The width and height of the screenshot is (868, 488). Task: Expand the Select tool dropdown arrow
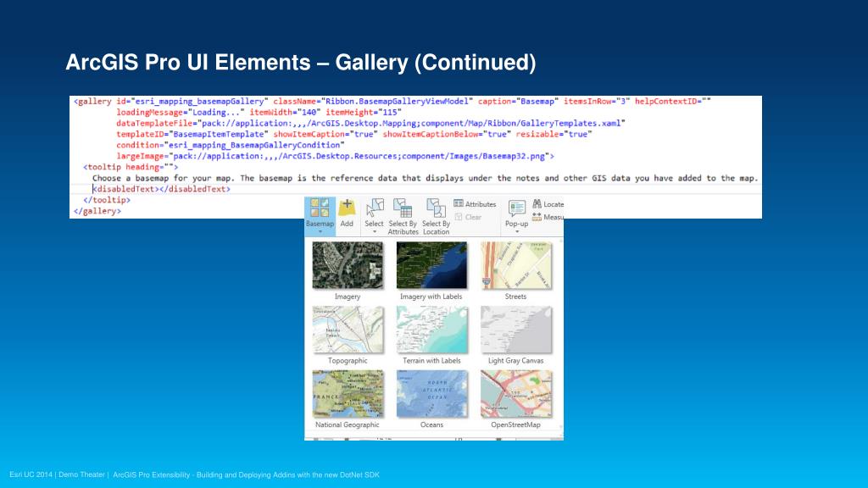pos(375,231)
